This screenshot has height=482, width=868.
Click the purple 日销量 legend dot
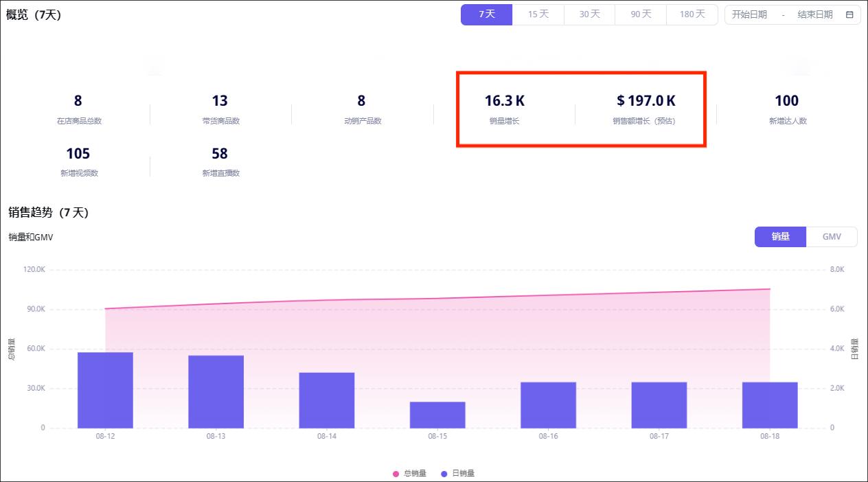tap(444, 474)
